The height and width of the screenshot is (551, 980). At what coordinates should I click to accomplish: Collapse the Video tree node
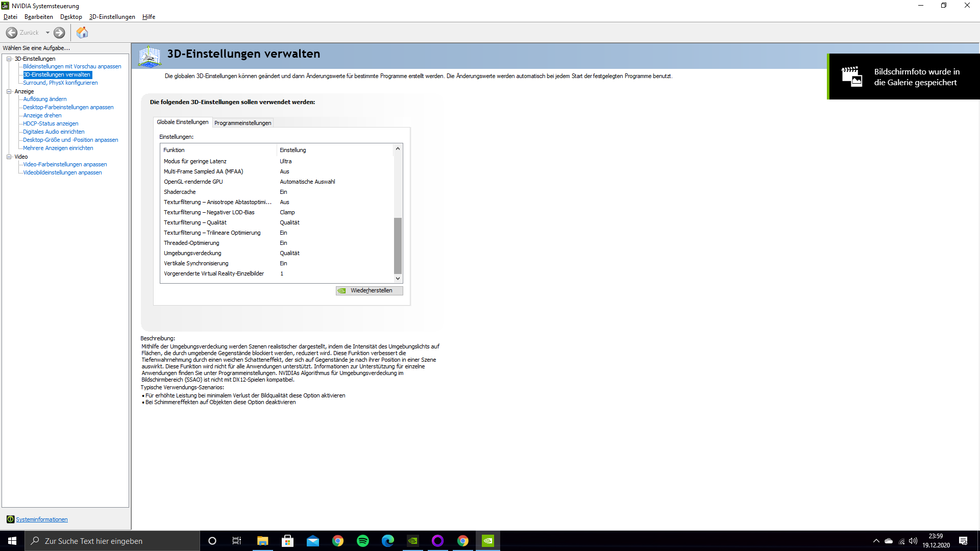9,157
